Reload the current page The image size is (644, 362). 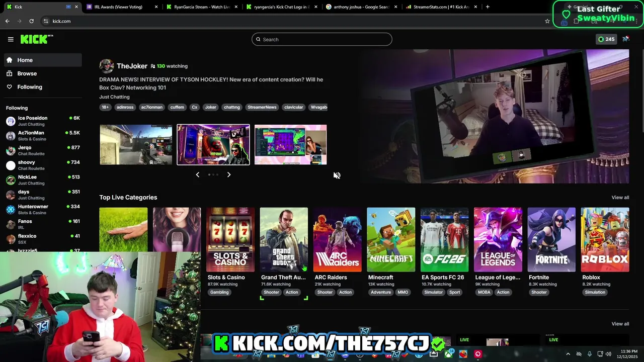tap(31, 21)
